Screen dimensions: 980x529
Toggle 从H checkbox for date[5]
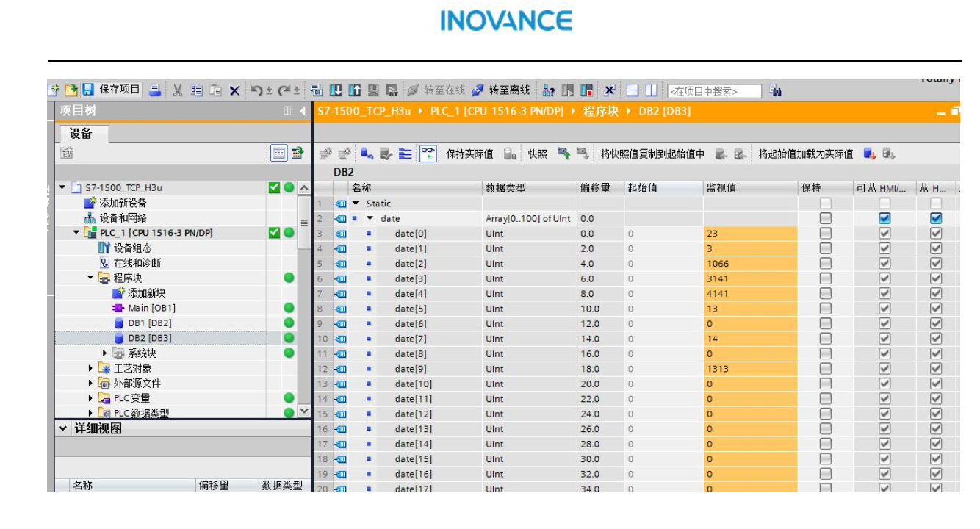point(936,309)
